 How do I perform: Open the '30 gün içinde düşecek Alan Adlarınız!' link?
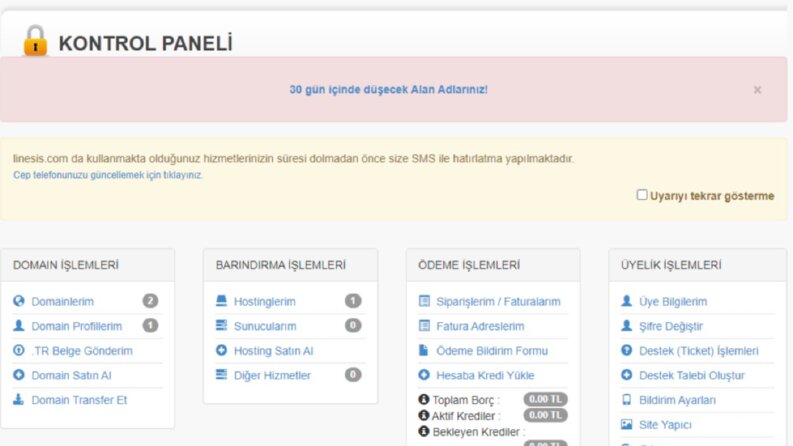(388, 90)
